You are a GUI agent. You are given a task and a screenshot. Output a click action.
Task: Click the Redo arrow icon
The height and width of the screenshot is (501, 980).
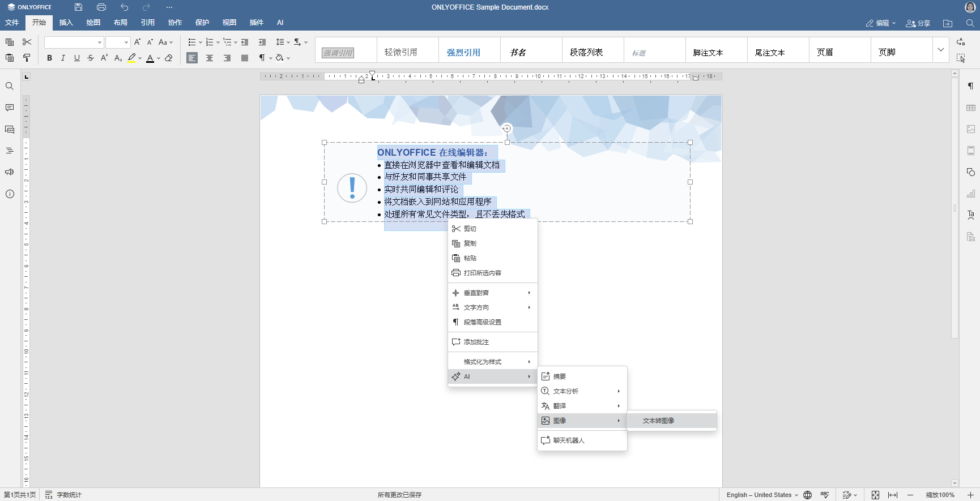point(146,7)
